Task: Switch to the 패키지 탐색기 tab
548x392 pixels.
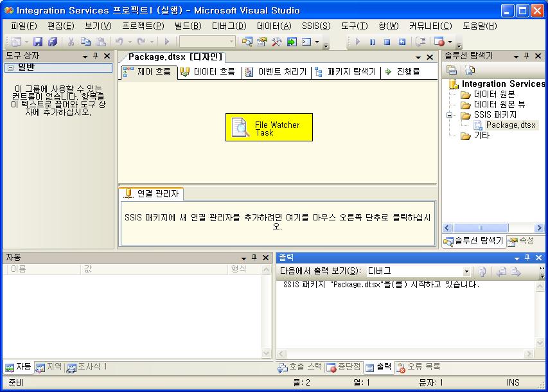Action: tap(345, 72)
